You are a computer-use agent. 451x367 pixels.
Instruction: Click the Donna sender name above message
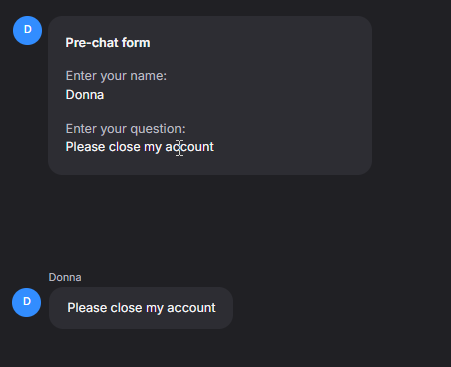(65, 277)
